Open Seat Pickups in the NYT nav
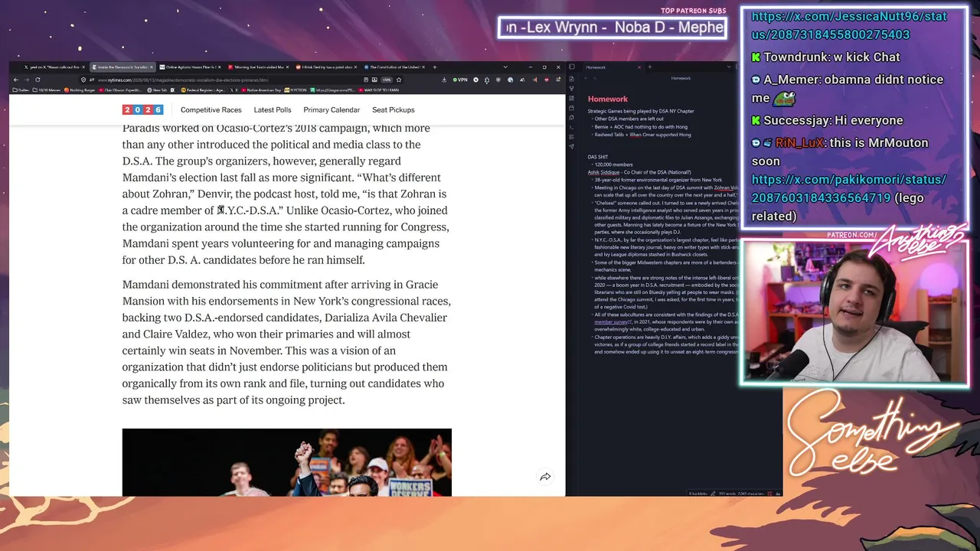This screenshot has height=551, width=980. pyautogui.click(x=394, y=109)
